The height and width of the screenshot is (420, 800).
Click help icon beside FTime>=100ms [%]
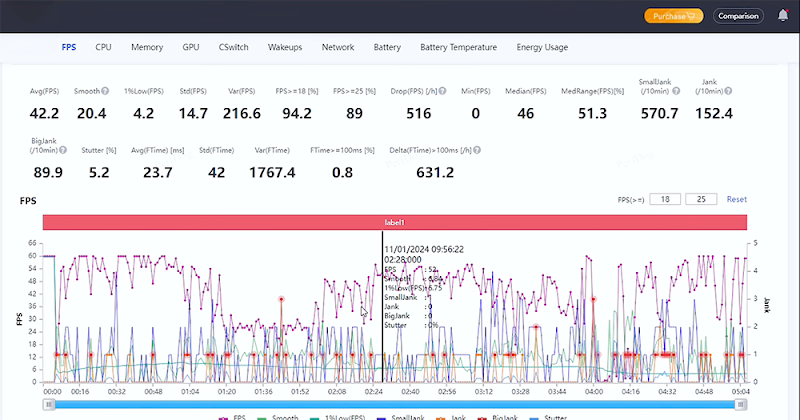pos(379,151)
